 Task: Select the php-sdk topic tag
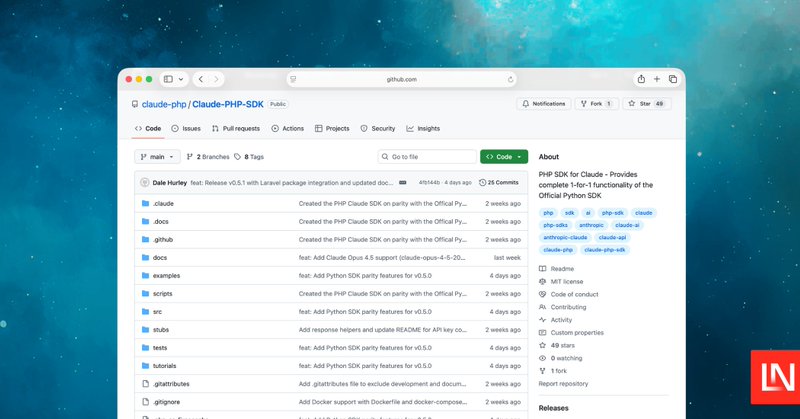pyautogui.click(x=612, y=213)
